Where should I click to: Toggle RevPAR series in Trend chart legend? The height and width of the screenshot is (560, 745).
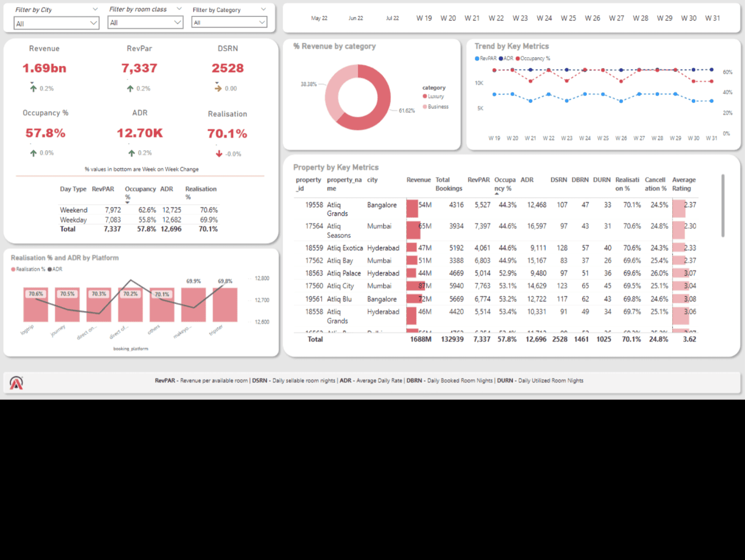pos(485,58)
